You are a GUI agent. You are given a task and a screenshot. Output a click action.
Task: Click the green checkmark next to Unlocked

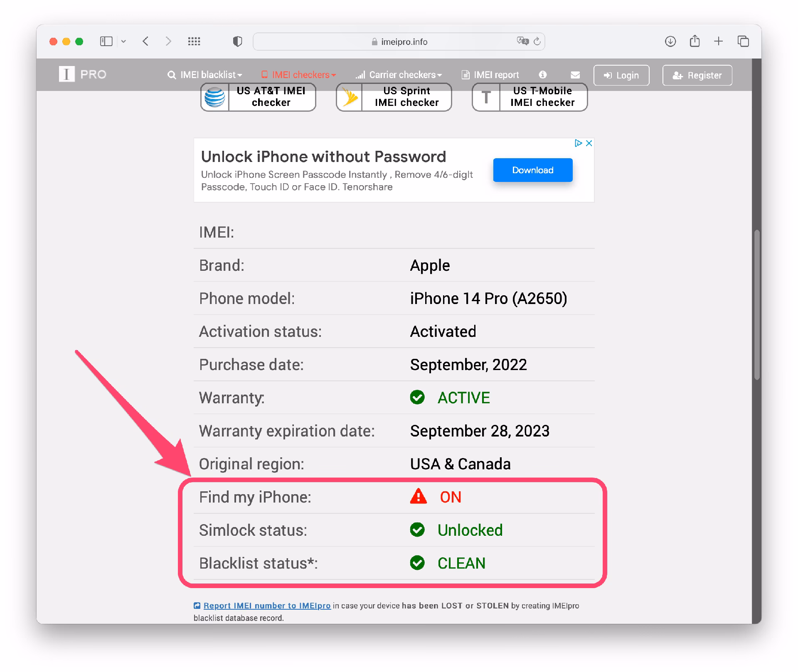pyautogui.click(x=417, y=530)
